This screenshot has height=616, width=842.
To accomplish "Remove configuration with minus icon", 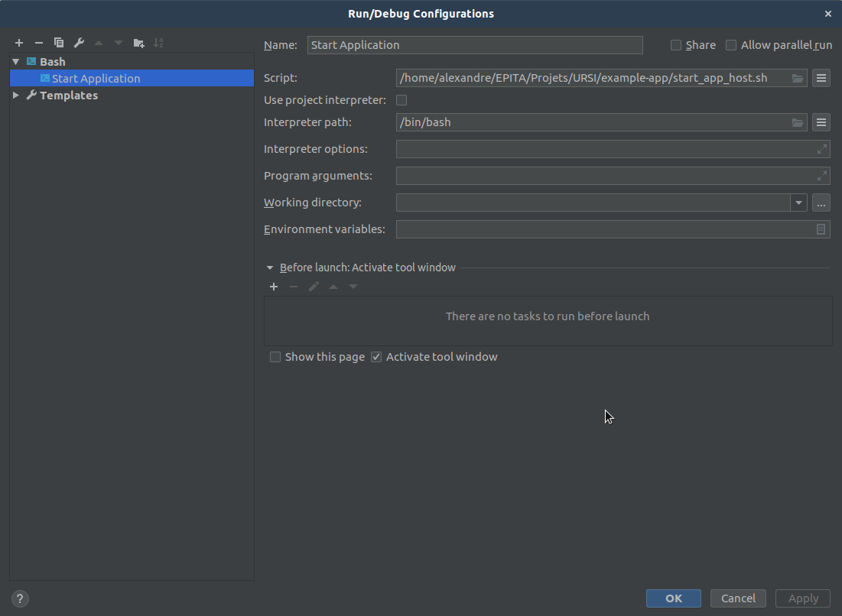I will [x=39, y=43].
